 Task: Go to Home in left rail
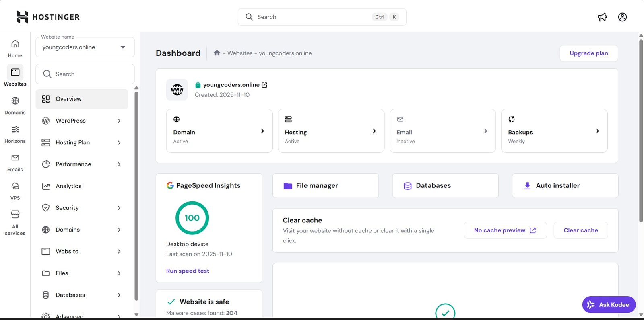point(15,48)
